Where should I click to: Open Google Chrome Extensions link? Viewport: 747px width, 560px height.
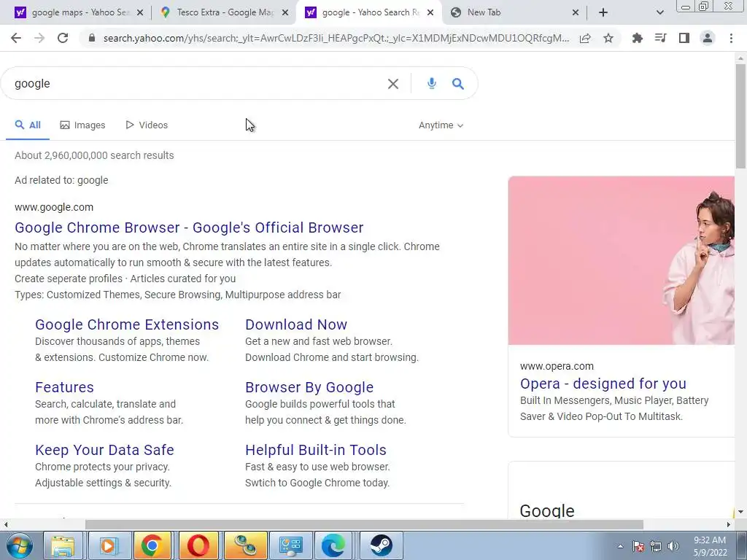[127, 324]
